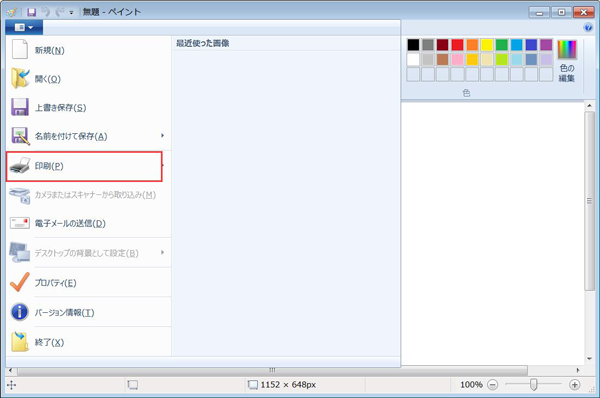Click the info icon for バージョン情報(T)
Screen dimensions: 600x398
[x=20, y=312]
